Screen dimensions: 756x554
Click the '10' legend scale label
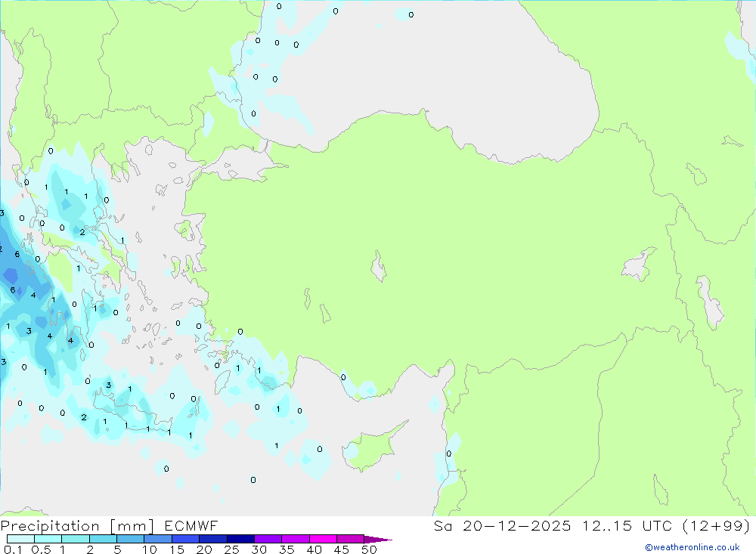tap(150, 549)
